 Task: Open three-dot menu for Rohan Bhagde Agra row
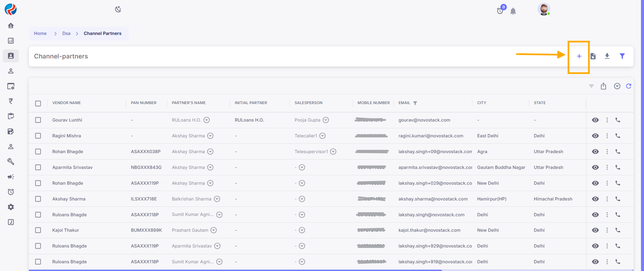[x=607, y=151]
